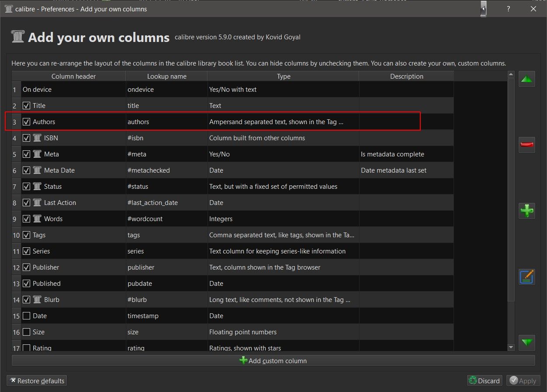Viewport: 547px width, 392px height.
Task: Toggle the Size column checkbox
Action: [27, 332]
